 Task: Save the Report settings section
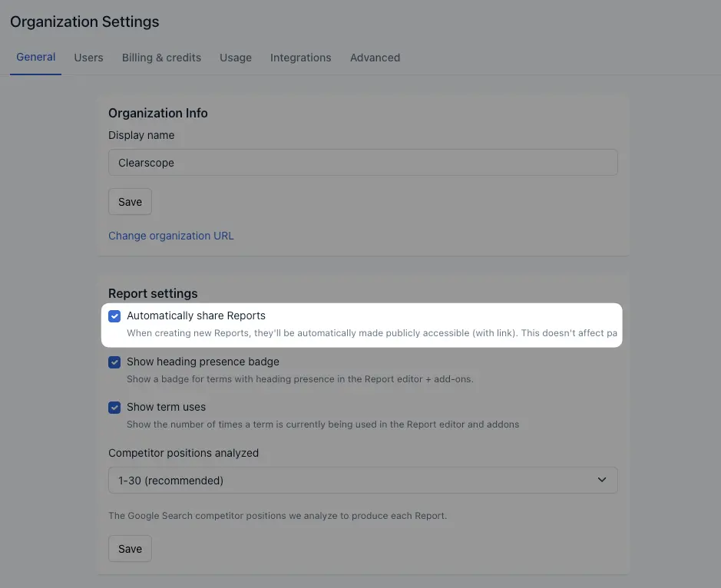tap(130, 548)
